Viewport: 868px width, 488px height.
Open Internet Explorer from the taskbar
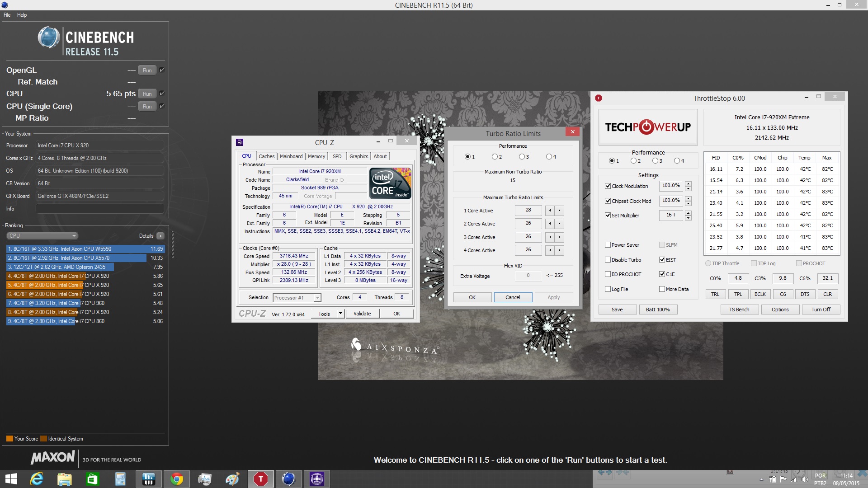pyautogui.click(x=37, y=479)
